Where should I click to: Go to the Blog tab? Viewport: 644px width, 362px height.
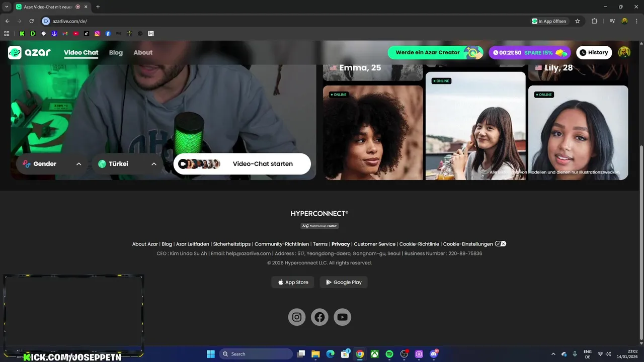(116, 52)
